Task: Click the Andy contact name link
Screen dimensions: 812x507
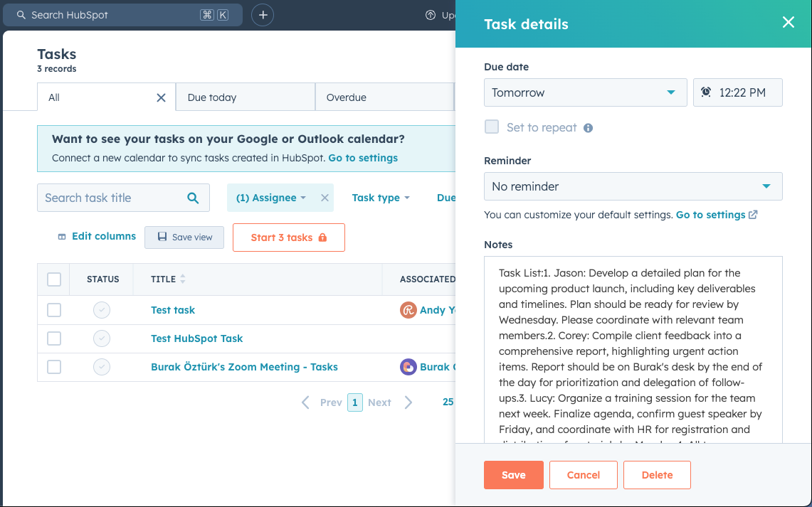Action: [438, 310]
